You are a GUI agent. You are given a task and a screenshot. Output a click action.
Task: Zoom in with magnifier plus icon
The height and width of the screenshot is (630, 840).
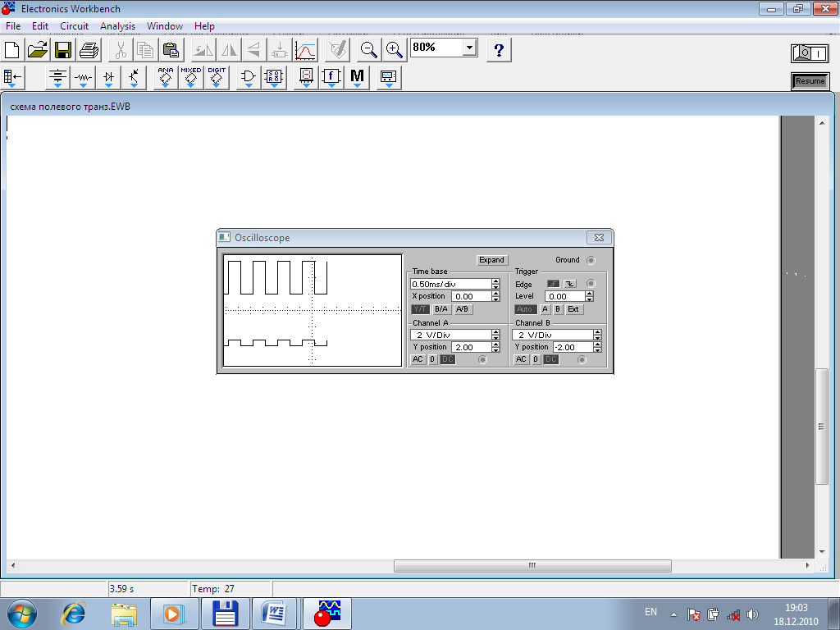pyautogui.click(x=395, y=50)
